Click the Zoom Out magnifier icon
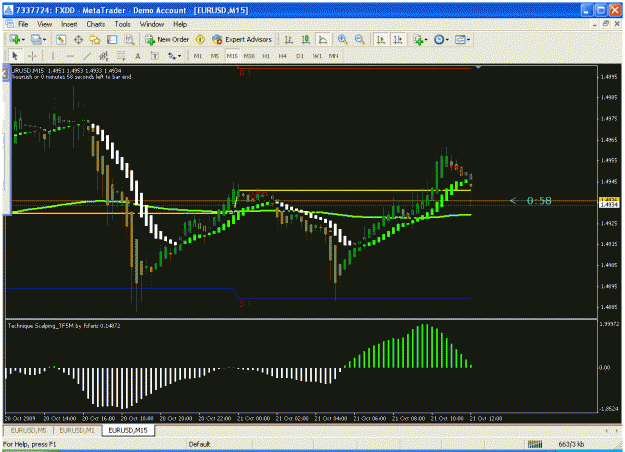The image size is (625, 452). coord(359,39)
